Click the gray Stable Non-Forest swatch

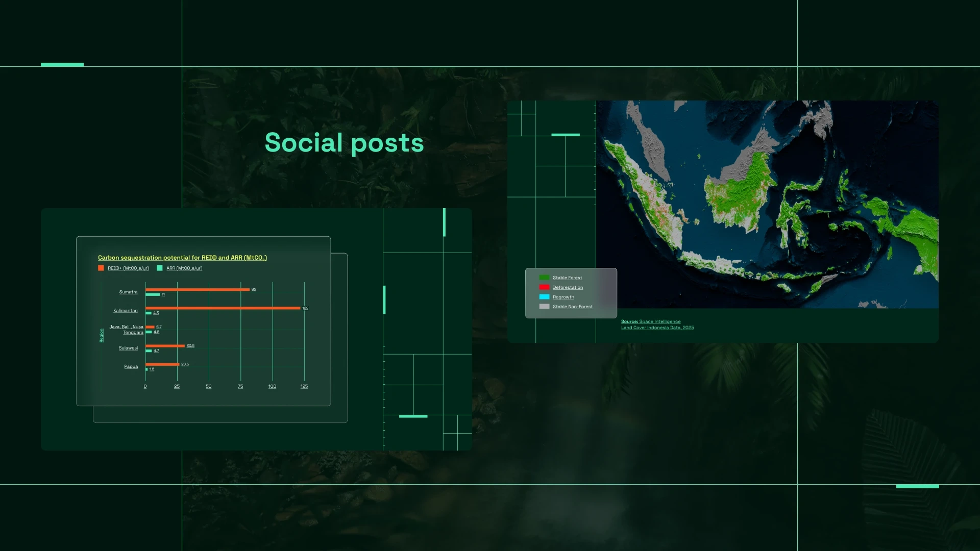[544, 307]
